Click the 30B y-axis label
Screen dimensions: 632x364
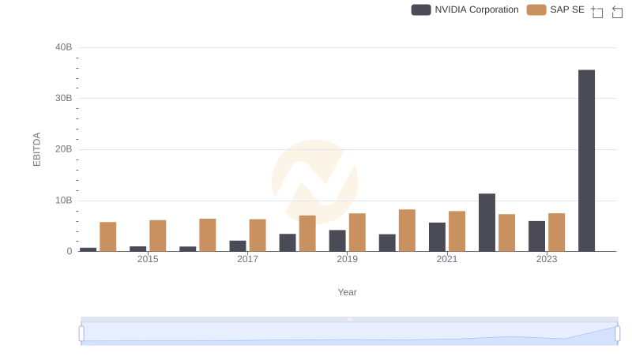tap(64, 98)
